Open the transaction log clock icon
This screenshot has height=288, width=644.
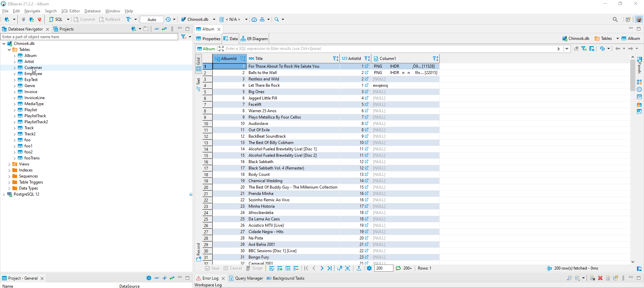click(168, 19)
